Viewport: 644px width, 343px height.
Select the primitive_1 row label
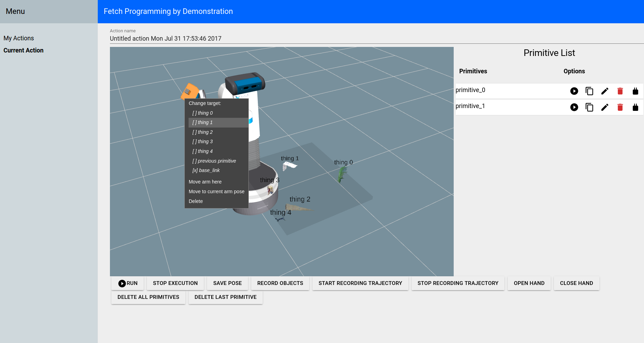click(470, 106)
